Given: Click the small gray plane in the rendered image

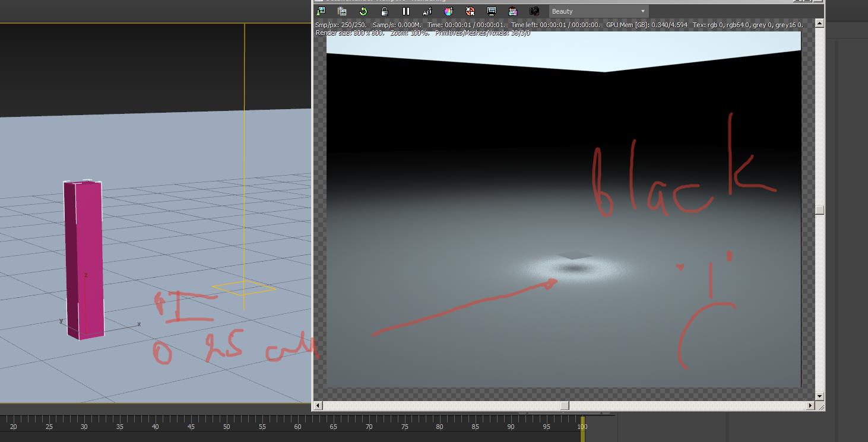Looking at the screenshot, I should (x=574, y=256).
